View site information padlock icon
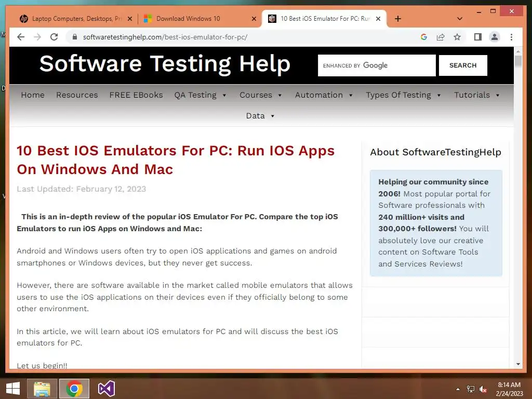The image size is (532, 399). click(75, 37)
